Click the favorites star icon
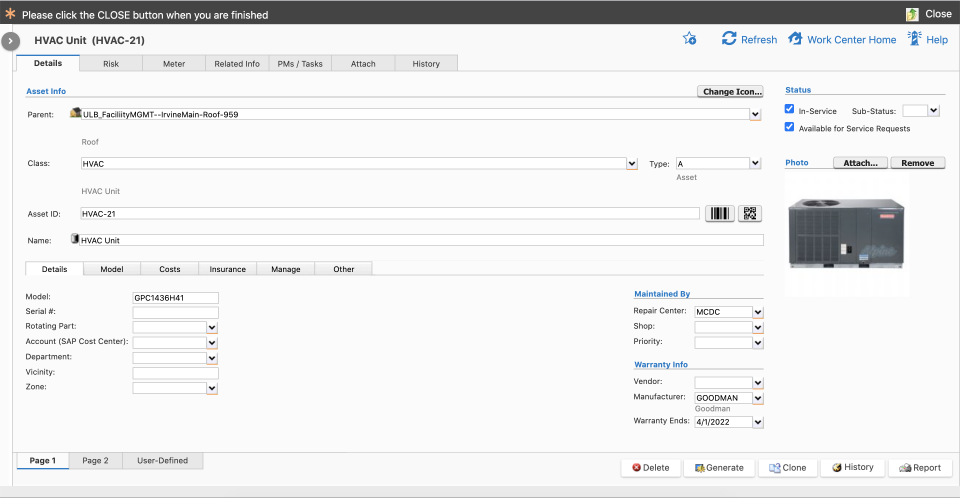 689,39
